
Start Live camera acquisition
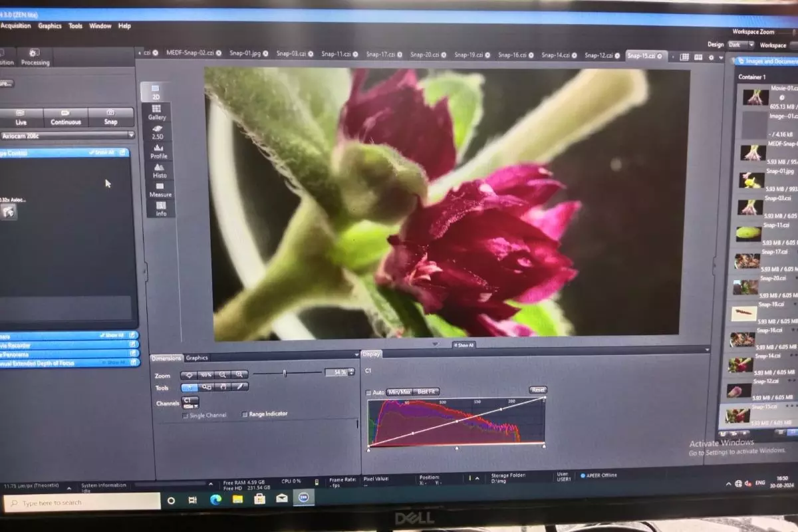coord(21,118)
